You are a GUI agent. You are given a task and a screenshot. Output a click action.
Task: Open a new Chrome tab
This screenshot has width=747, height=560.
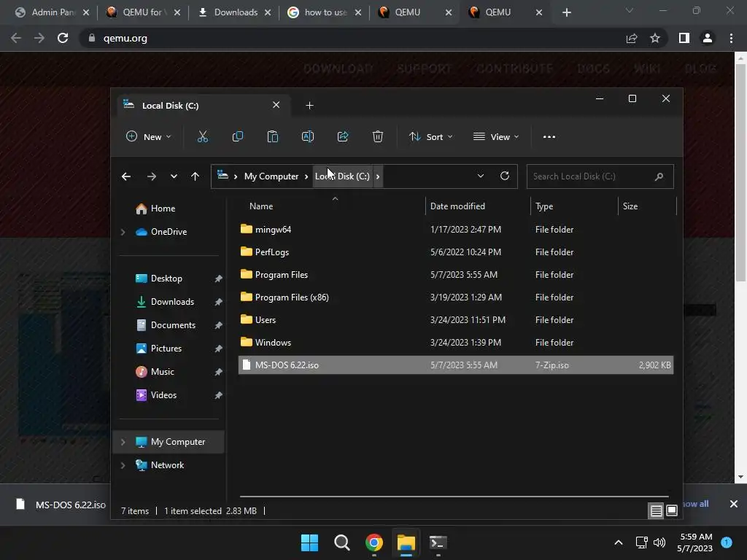(566, 12)
